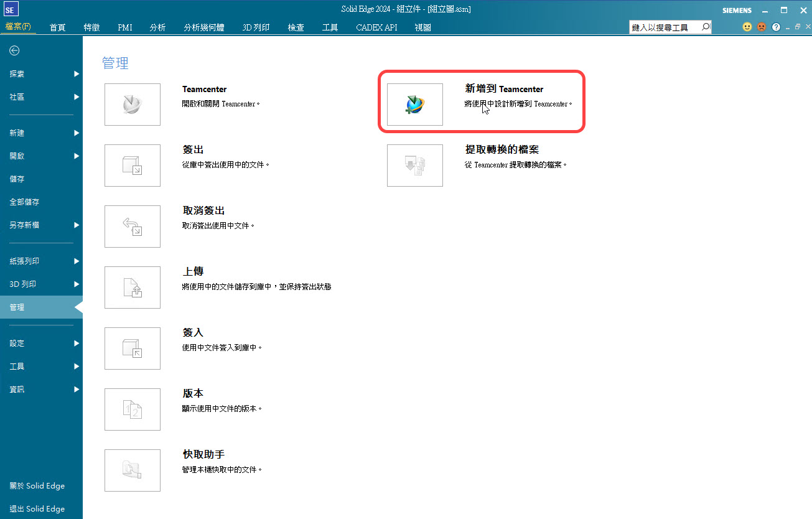Click the 簽出 heading text
The width and height of the screenshot is (812, 519).
pos(193,150)
